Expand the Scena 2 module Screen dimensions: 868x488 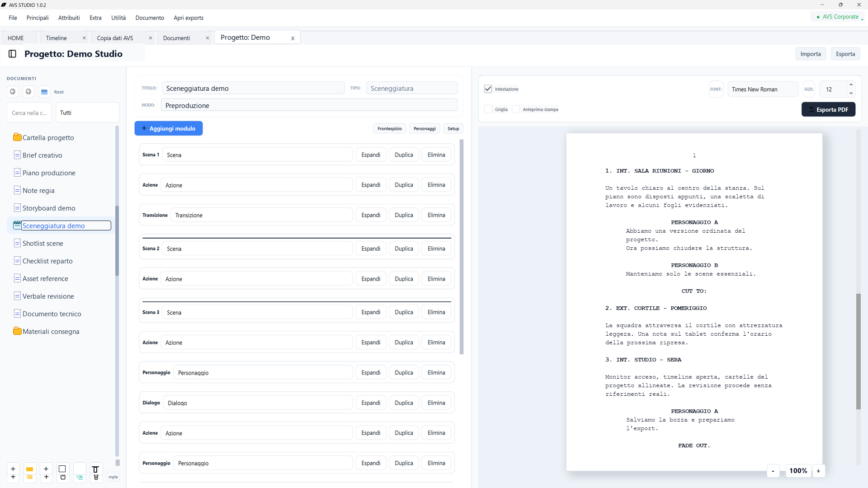click(371, 249)
